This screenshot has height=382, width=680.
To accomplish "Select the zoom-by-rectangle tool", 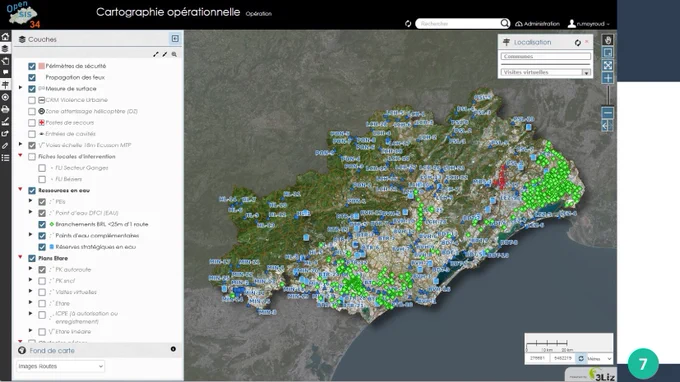I will pos(608,53).
